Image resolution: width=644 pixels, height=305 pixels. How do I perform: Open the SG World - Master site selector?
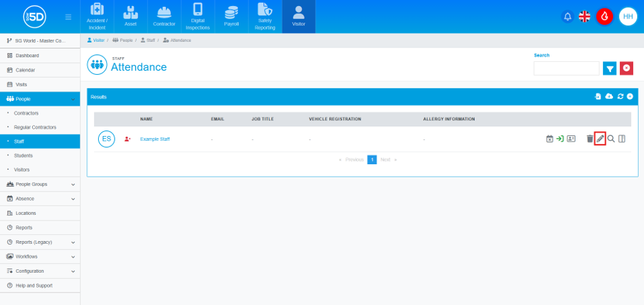(40, 41)
